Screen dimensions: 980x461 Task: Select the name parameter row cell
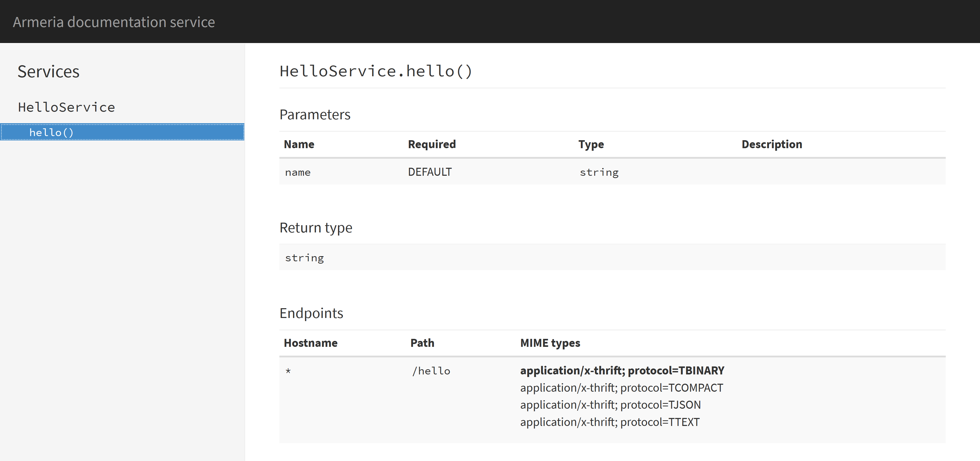tap(297, 172)
